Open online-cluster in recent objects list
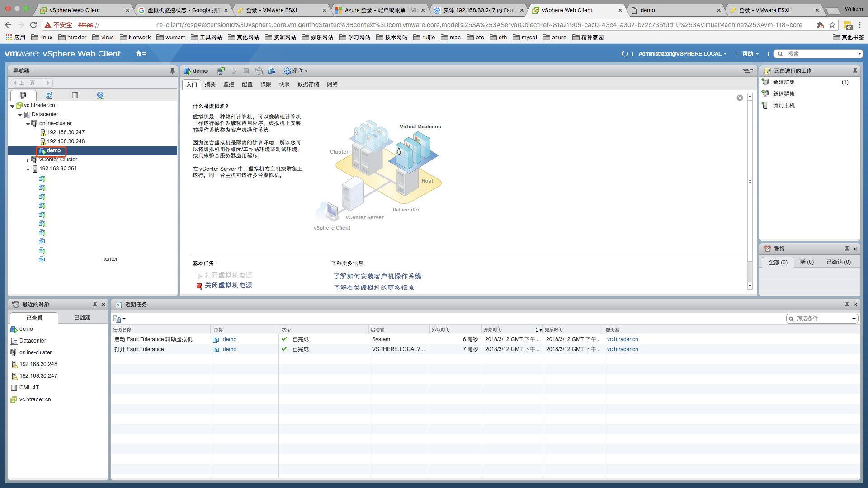 tap(35, 352)
